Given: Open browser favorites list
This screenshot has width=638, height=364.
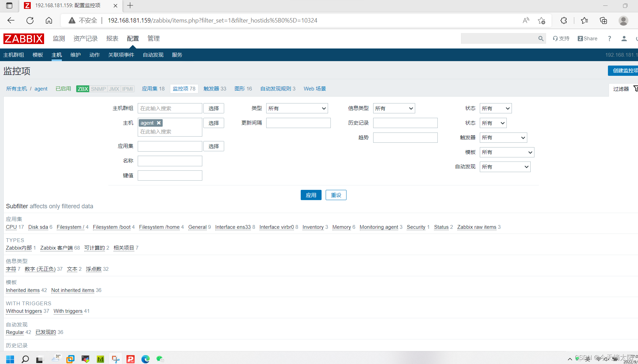Looking at the screenshot, I should (x=584, y=20).
